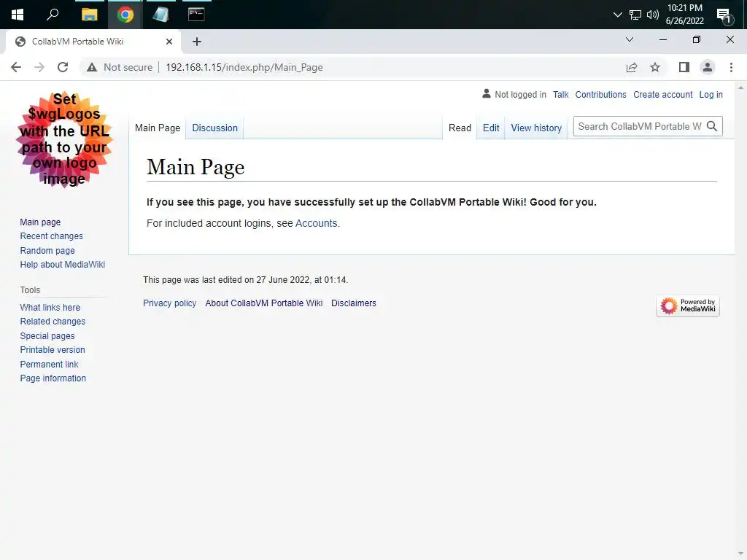747x560 pixels.
Task: Open taskbar search magnifier
Action: pyautogui.click(x=53, y=15)
